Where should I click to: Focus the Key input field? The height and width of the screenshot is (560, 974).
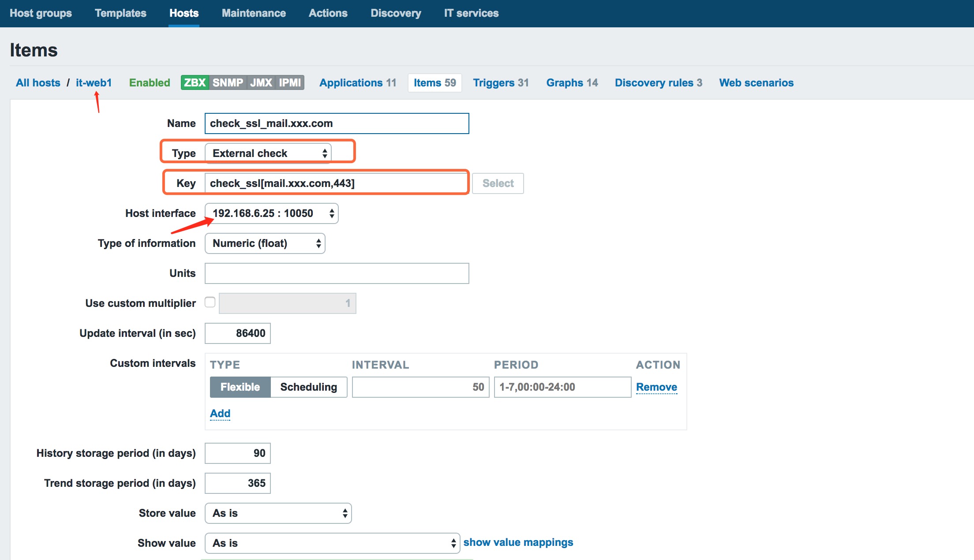(337, 183)
